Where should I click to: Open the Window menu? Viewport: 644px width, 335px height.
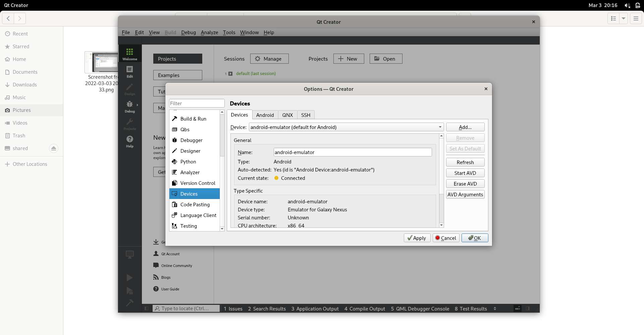click(249, 32)
